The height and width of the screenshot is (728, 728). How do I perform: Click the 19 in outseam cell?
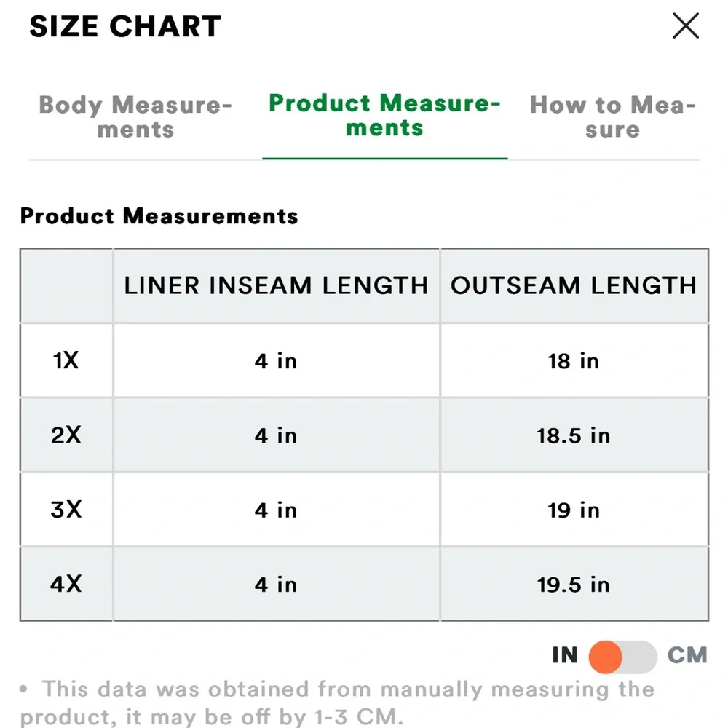(x=574, y=510)
